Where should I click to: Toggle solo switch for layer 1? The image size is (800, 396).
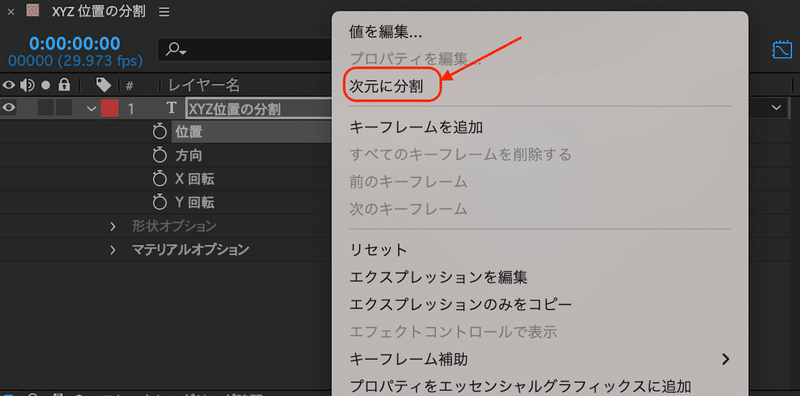pos(46,108)
